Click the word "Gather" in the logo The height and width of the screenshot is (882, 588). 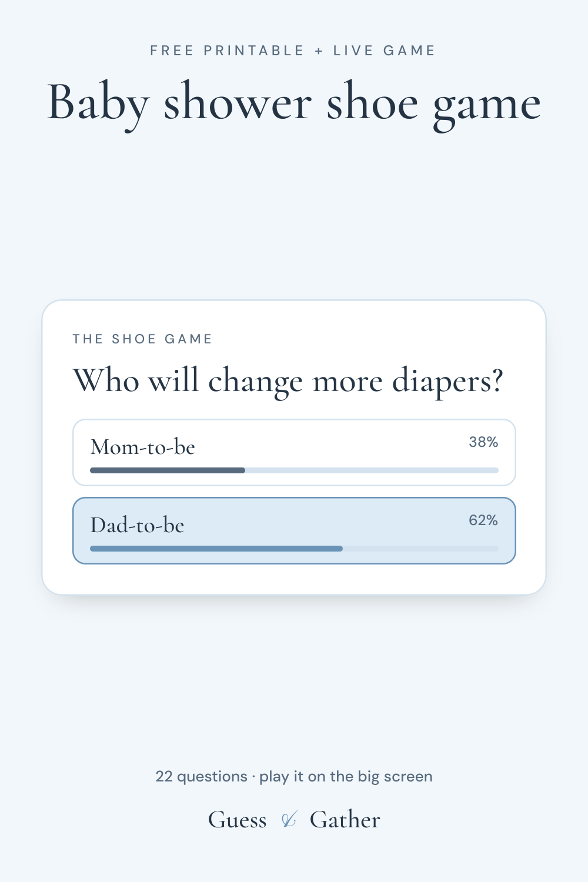[x=345, y=820]
